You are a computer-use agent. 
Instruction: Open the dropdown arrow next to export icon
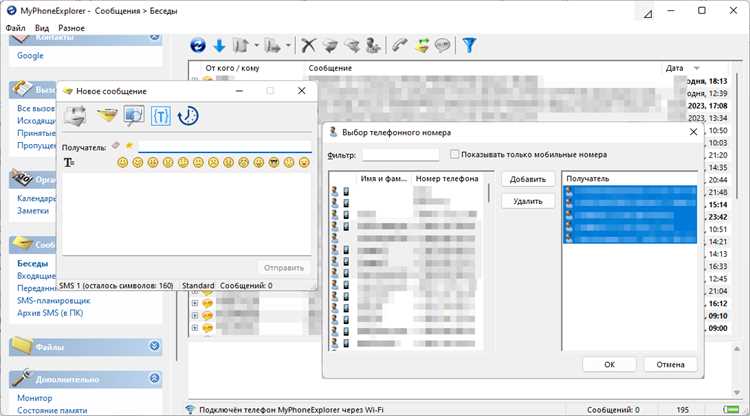(288, 46)
